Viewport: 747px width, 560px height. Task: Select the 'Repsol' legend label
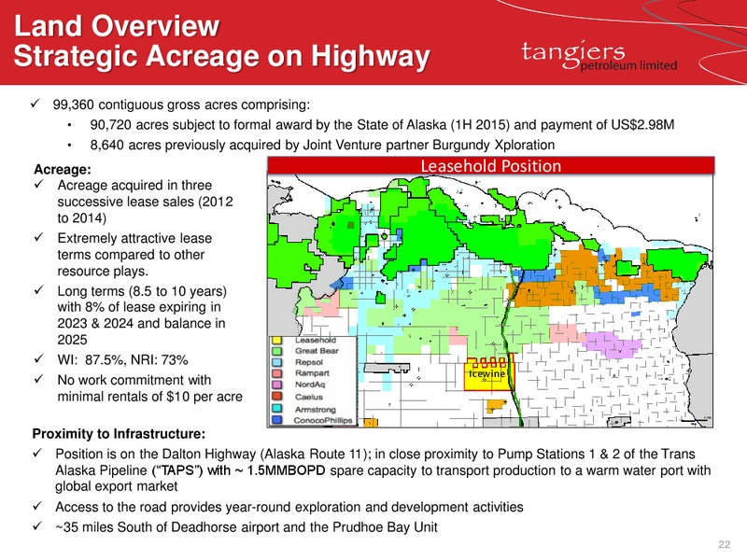point(309,362)
